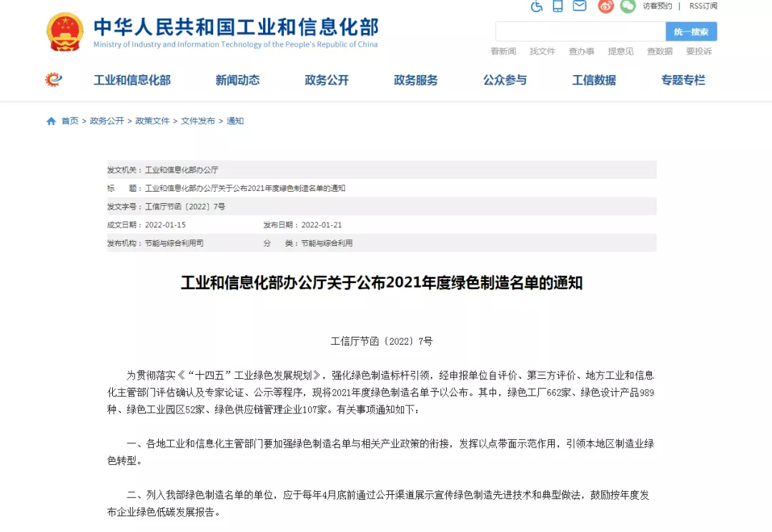
Task: Open the Weibo icon
Action: coord(605,6)
